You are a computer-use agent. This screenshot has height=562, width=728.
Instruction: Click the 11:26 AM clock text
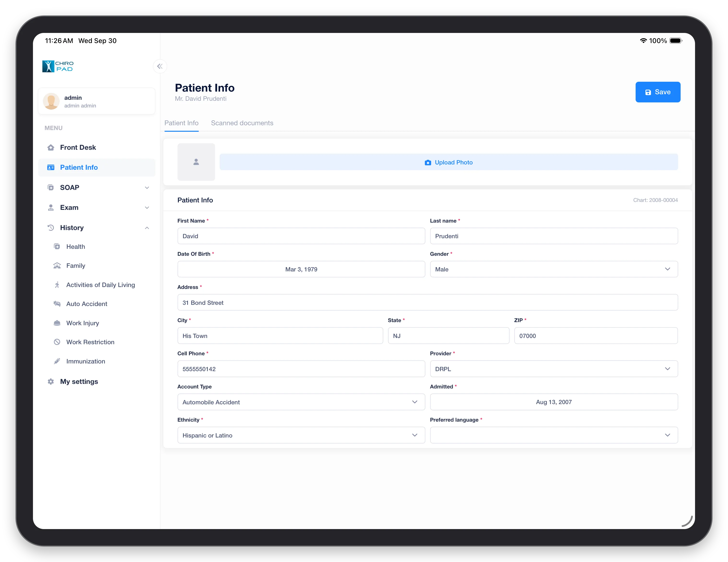[x=59, y=41]
